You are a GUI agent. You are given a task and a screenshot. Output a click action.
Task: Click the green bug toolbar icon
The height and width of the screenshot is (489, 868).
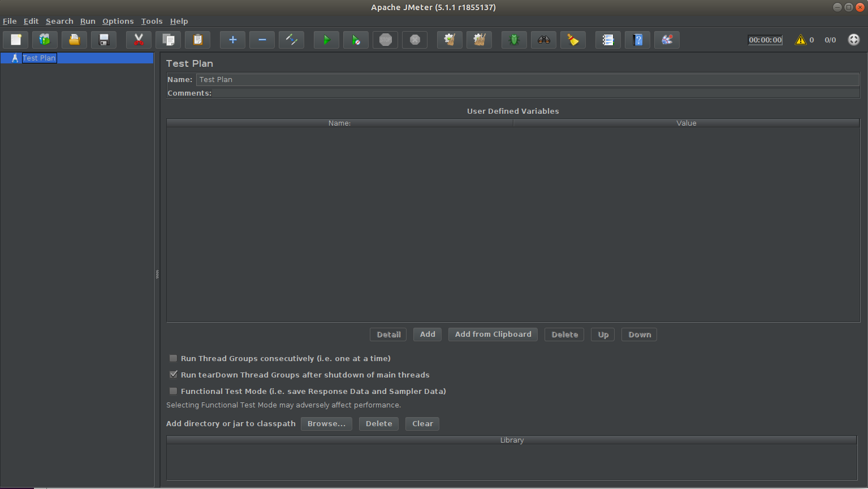point(515,40)
